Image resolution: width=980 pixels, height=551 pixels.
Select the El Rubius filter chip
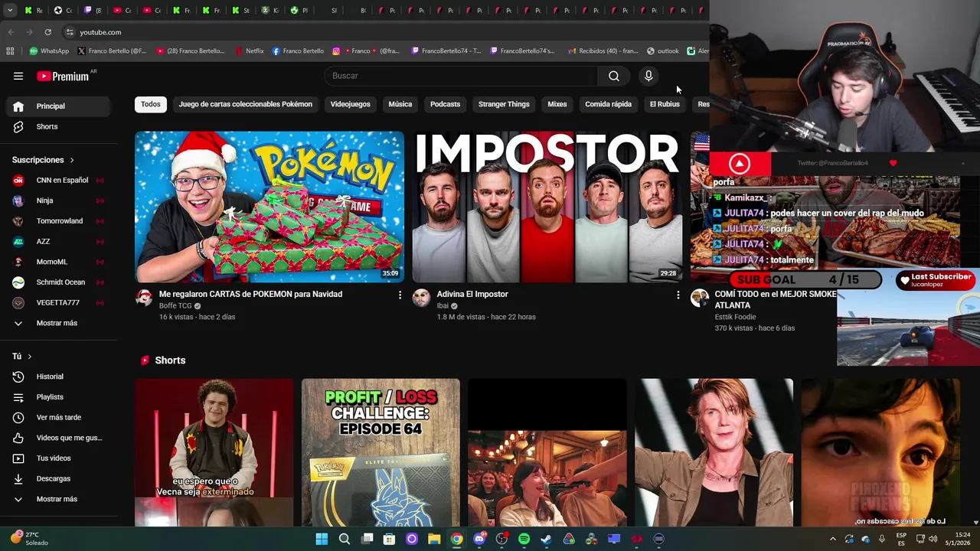pyautogui.click(x=665, y=104)
